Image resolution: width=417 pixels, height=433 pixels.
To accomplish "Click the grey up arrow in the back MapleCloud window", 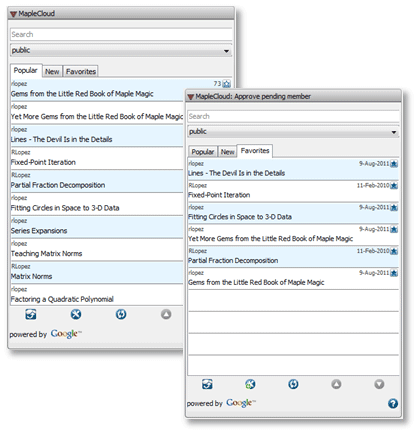I will 166,314.
